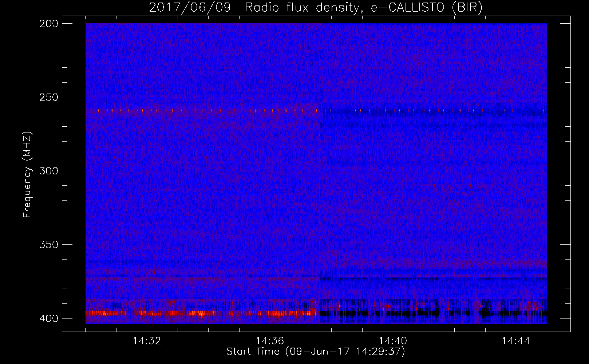The image size is (589, 364).
Task: Click the frequency tick label "250"
Action: pos(48,97)
